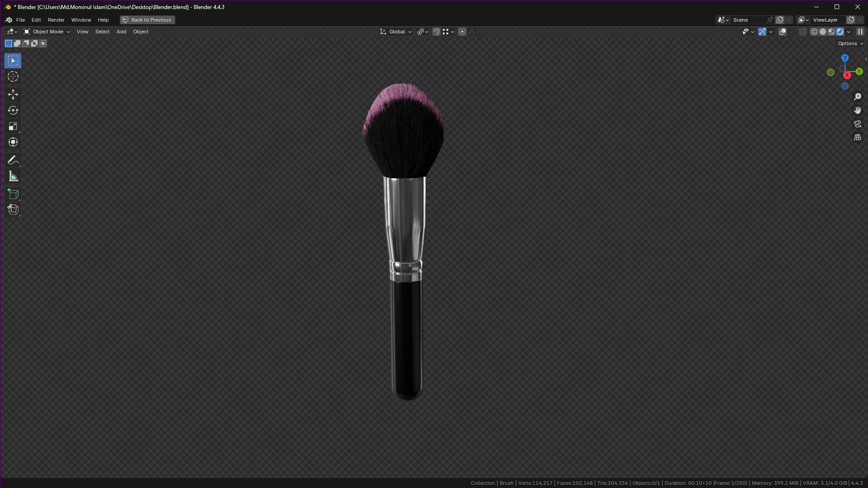Screen dimensions: 868x488
Task: Click the green Y axis on gizmo
Action: point(859,71)
